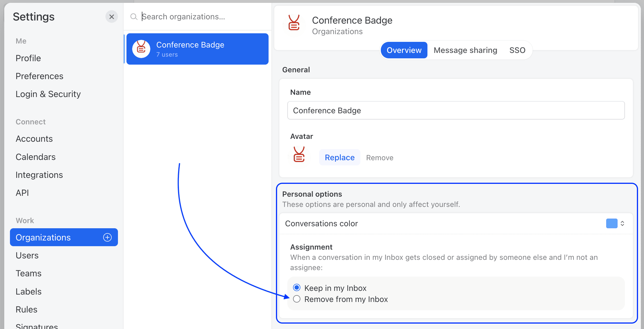Click the Conference Badge avatar in the organization list

(x=141, y=49)
